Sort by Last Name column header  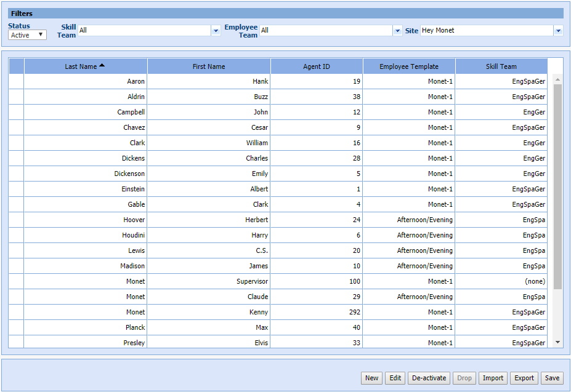[85, 66]
